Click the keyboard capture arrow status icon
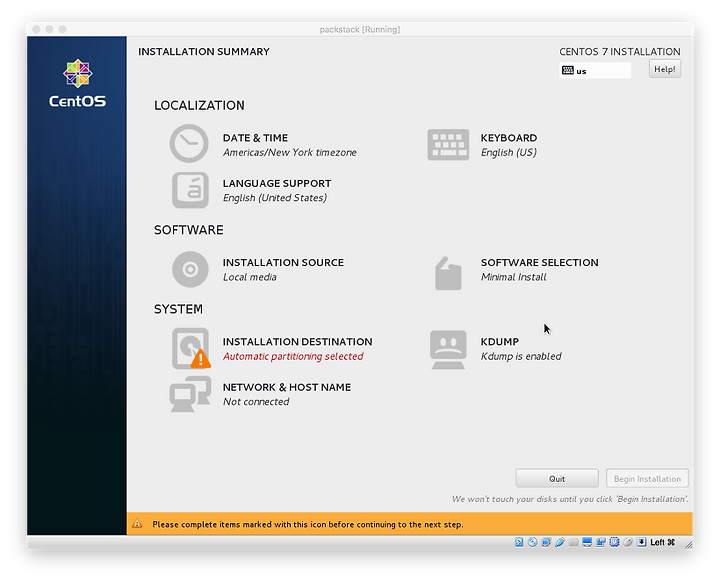 [x=641, y=542]
